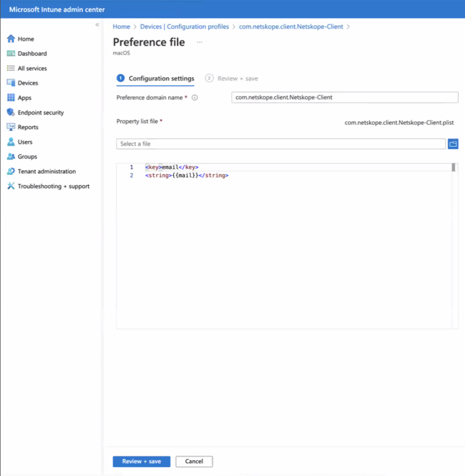Viewport: 465px width, 476px height.
Task: Open Endpoint security shield icon
Action: coord(11,112)
